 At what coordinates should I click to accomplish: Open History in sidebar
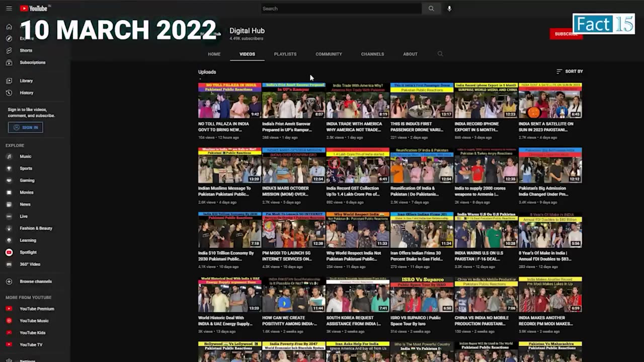point(26,93)
